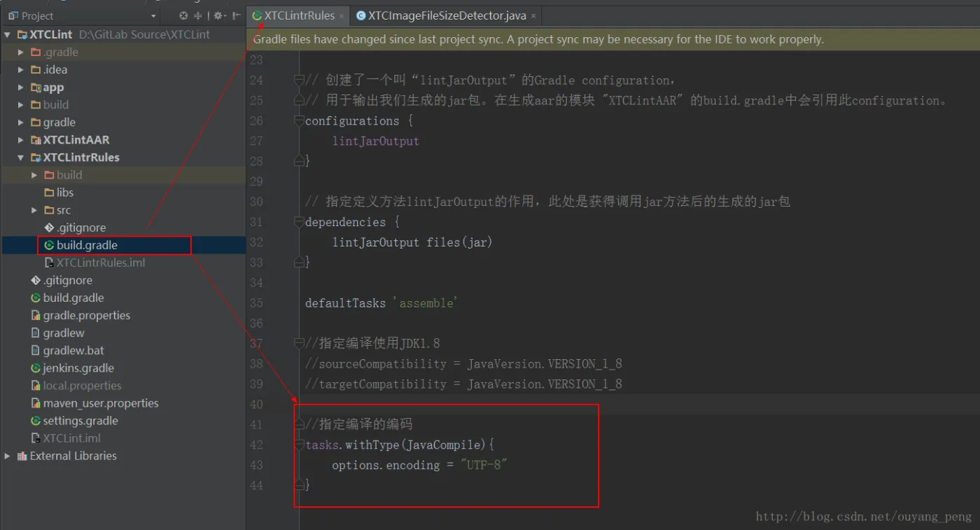Click line number 35 in the gutter
Viewport: 980px width, 530px height.
pyautogui.click(x=256, y=303)
